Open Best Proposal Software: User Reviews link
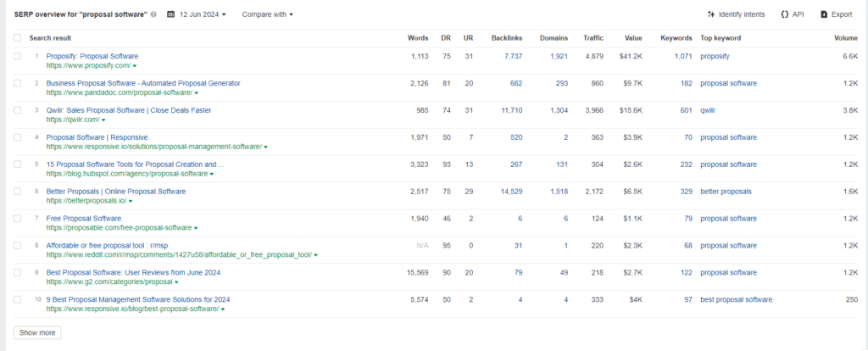 (x=133, y=272)
